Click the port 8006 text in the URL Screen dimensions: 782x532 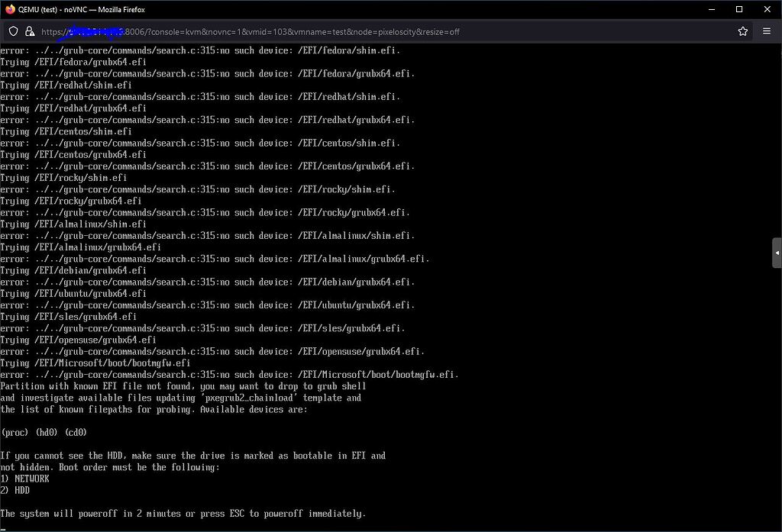coord(134,31)
